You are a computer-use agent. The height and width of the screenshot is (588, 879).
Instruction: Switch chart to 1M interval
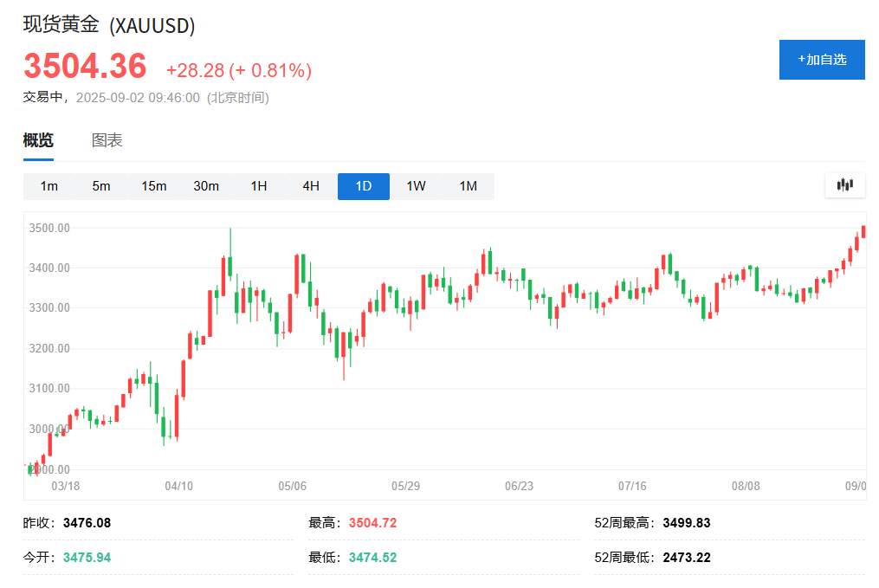469,186
